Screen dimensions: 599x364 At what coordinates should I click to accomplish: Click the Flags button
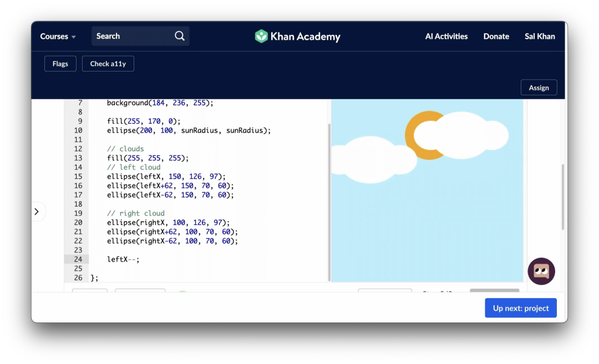pos(60,64)
